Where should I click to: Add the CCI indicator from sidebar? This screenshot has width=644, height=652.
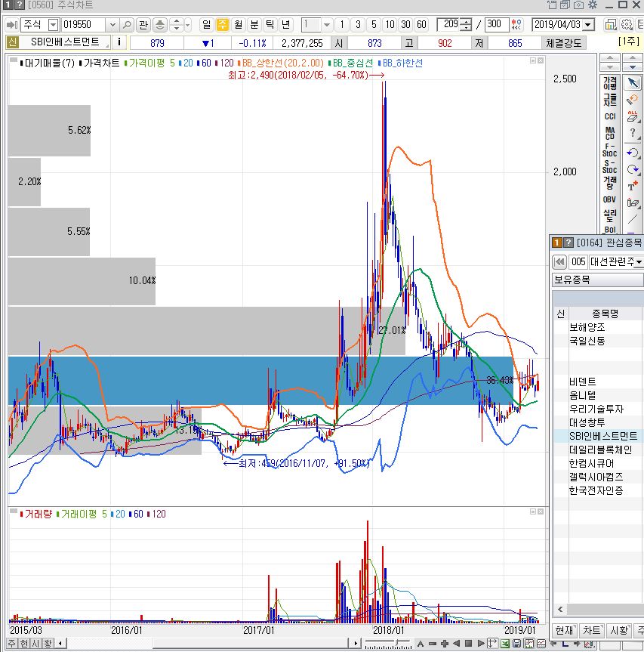click(x=610, y=116)
